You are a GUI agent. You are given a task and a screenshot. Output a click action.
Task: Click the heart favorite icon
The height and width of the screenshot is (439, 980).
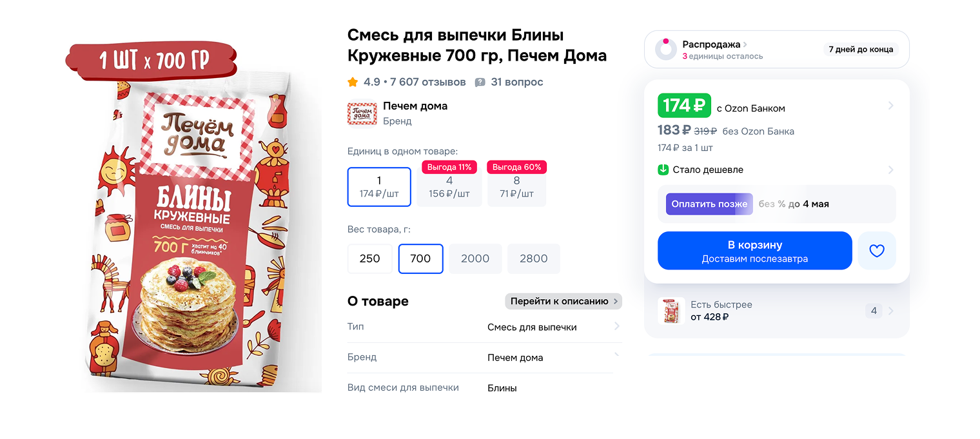click(x=877, y=251)
